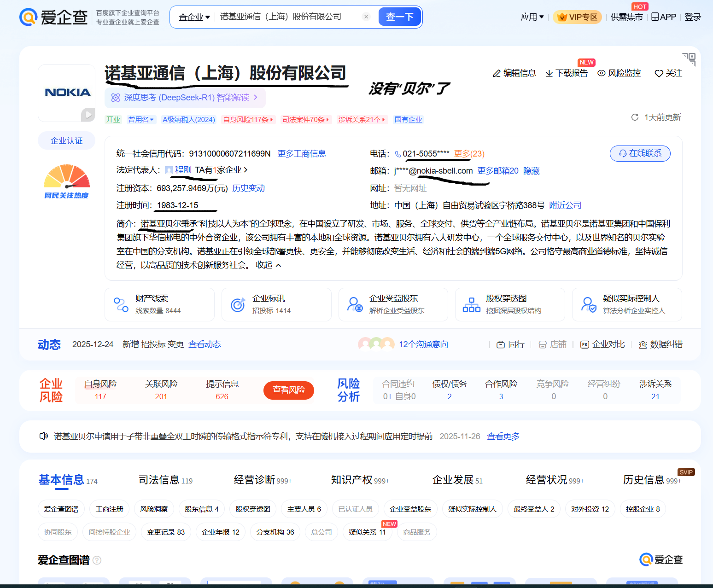
Task: Open the 企业标讯 target icon card
Action: click(x=238, y=304)
